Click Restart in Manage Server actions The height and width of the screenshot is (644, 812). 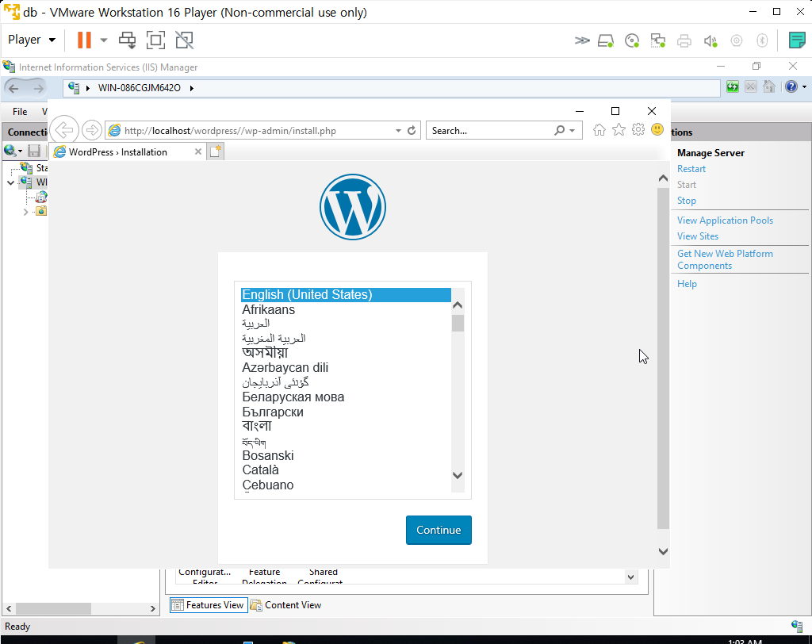[x=691, y=169]
